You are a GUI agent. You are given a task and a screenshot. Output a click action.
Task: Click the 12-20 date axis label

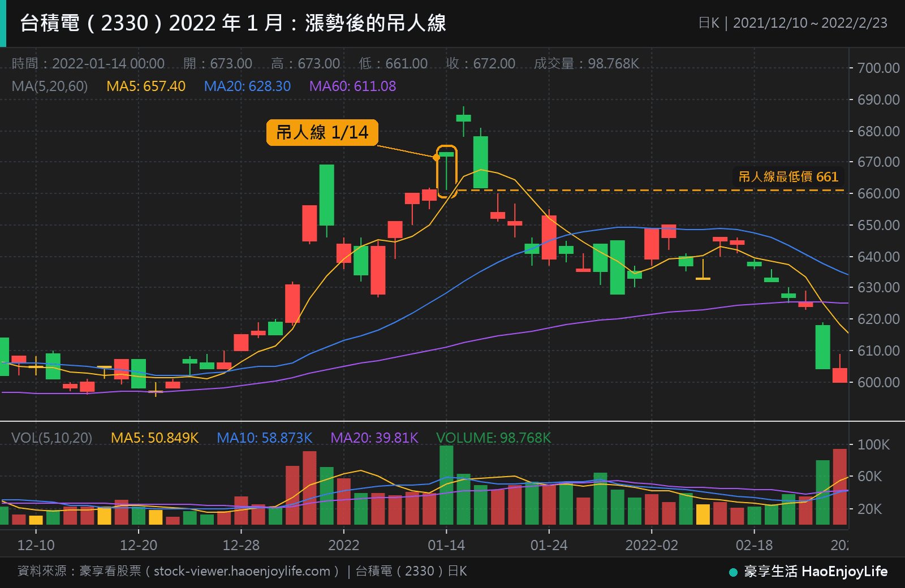coord(139,546)
